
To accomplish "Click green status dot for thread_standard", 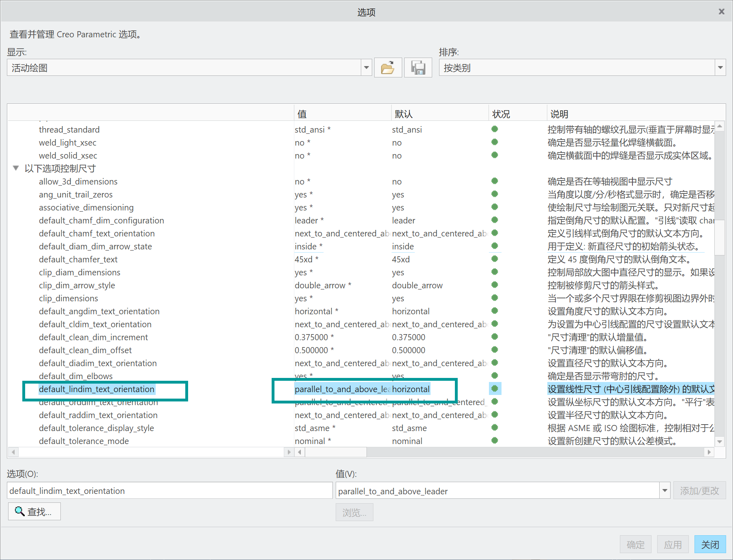I will click(495, 129).
